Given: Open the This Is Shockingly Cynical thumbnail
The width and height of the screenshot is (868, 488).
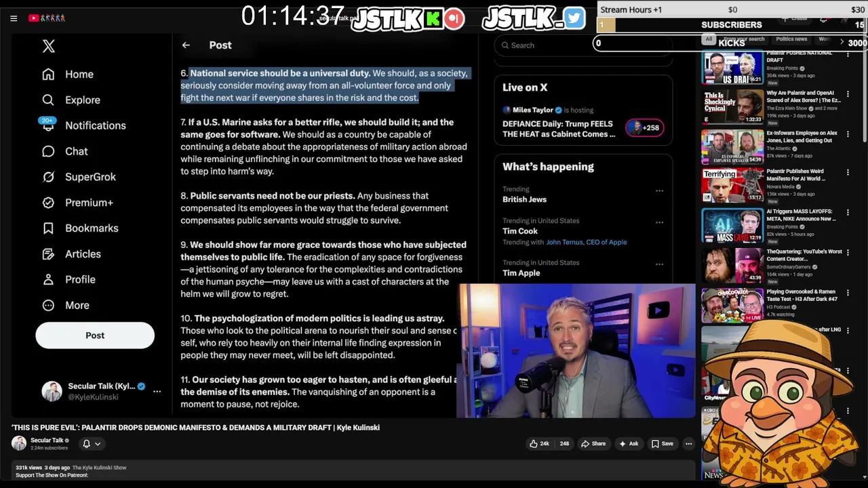Looking at the screenshot, I should (x=732, y=106).
